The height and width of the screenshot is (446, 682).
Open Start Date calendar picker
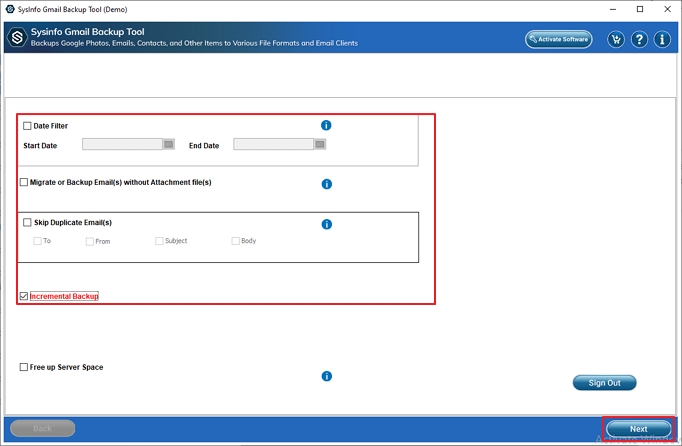click(x=169, y=144)
